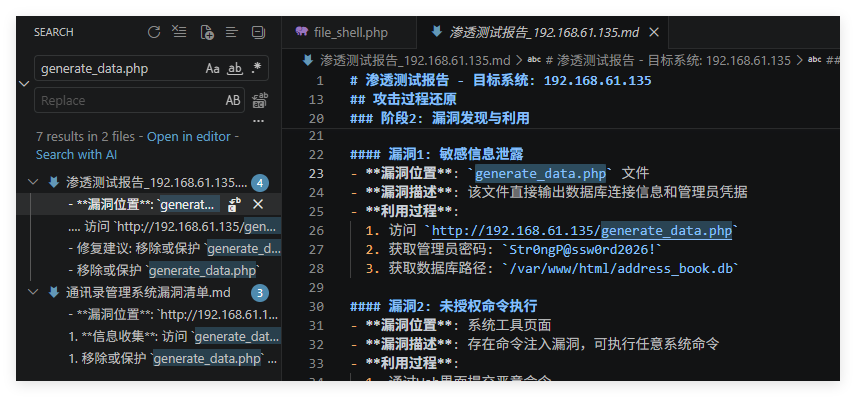Click line 32 命令注入漏洞 description

(x=593, y=344)
